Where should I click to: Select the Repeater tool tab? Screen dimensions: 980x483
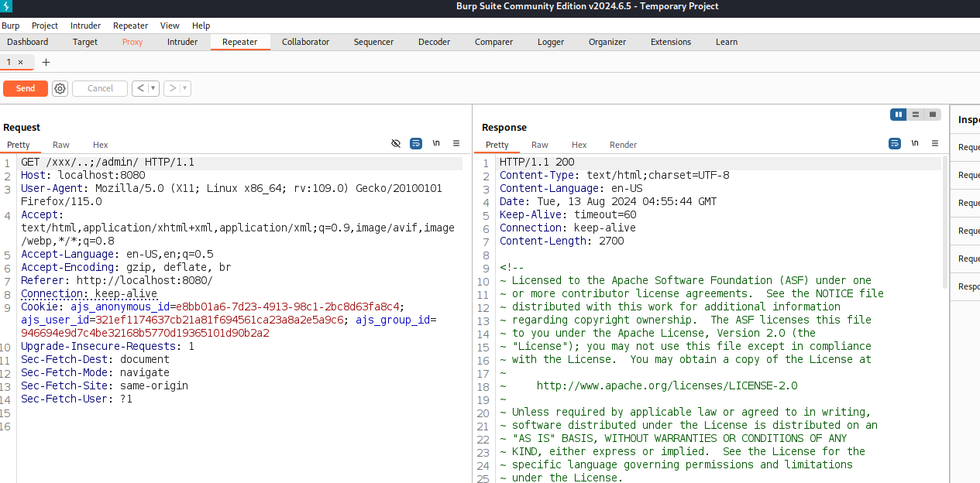(x=240, y=42)
